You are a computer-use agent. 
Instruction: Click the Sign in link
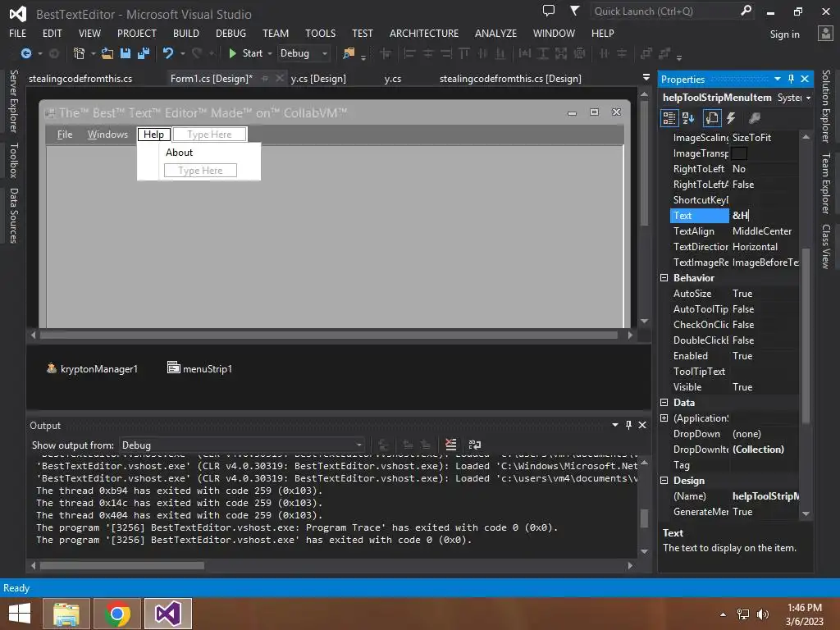pyautogui.click(x=784, y=34)
